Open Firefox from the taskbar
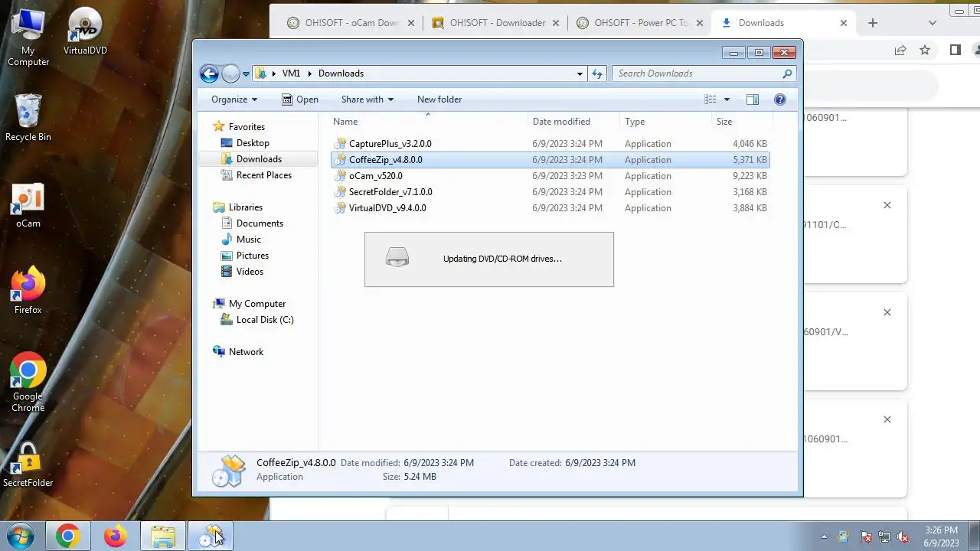980x551 pixels. coord(116,536)
